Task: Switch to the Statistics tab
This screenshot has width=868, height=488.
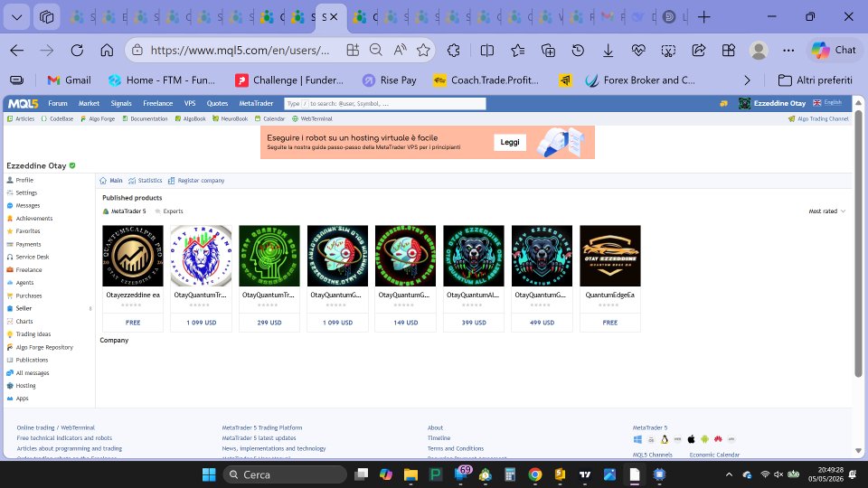Action: pyautogui.click(x=145, y=181)
